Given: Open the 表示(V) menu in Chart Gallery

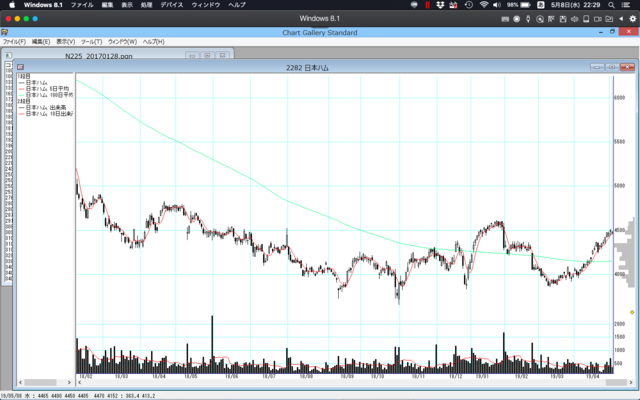Looking at the screenshot, I should (65, 42).
